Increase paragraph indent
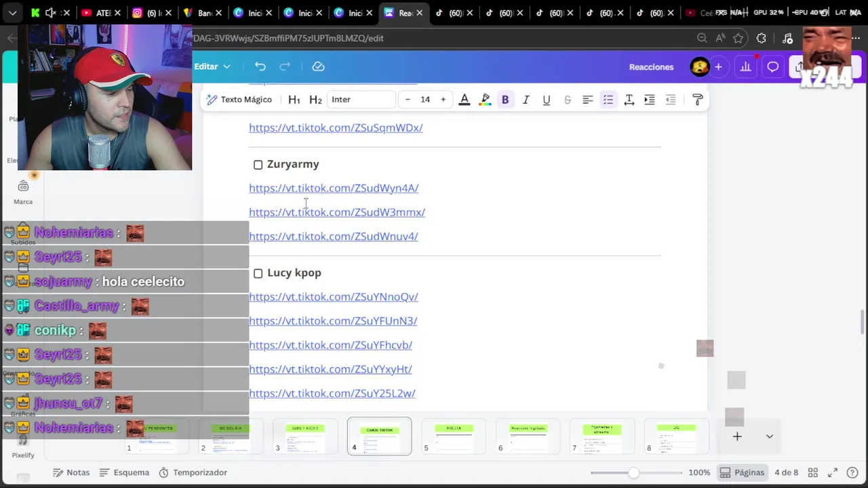 (x=650, y=100)
